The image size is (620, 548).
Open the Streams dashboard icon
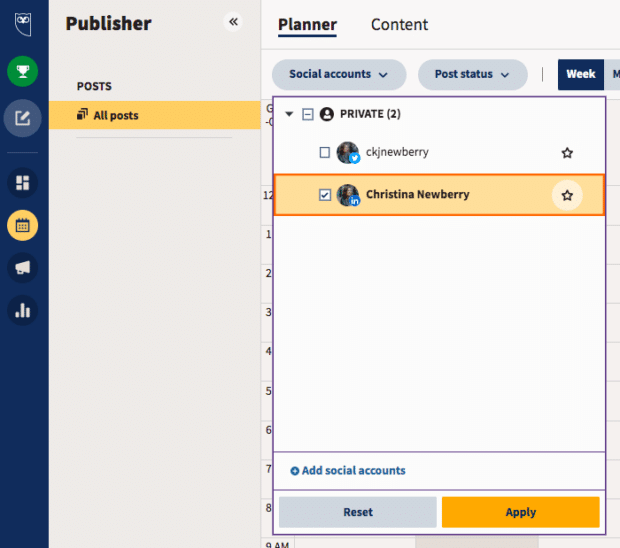[22, 182]
